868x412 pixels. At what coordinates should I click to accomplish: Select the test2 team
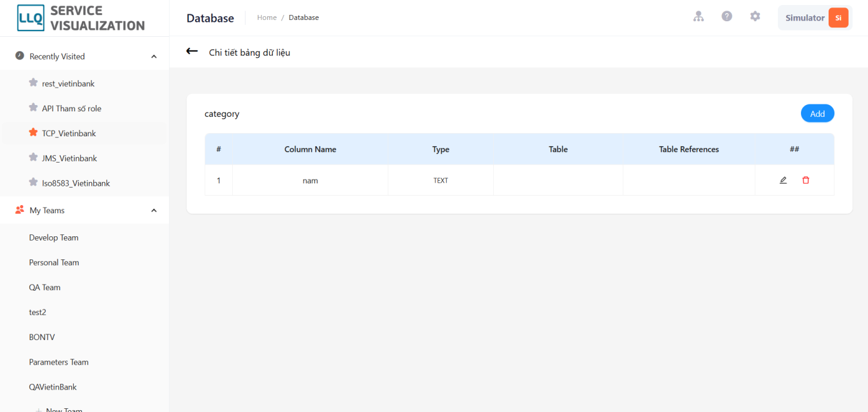38,312
